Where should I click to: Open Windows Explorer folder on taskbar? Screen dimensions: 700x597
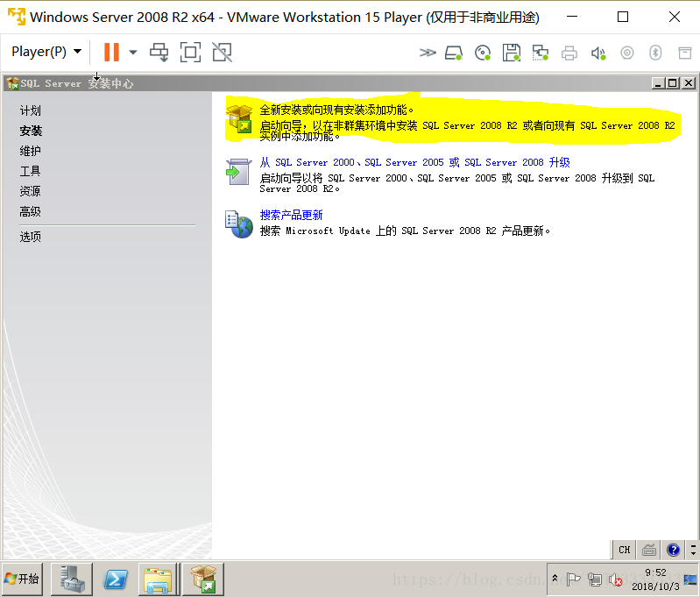158,579
